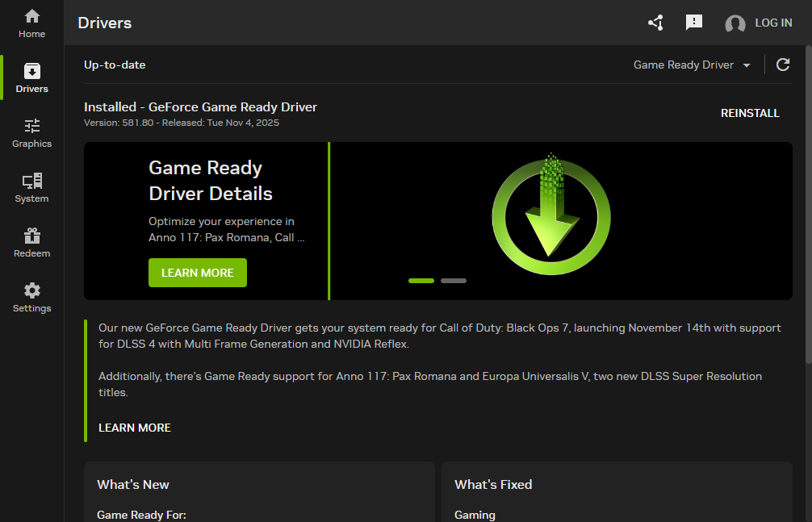This screenshot has width=812, height=522.
Task: Click the 'Europa Universalis V' paragraph
Action: (430, 384)
